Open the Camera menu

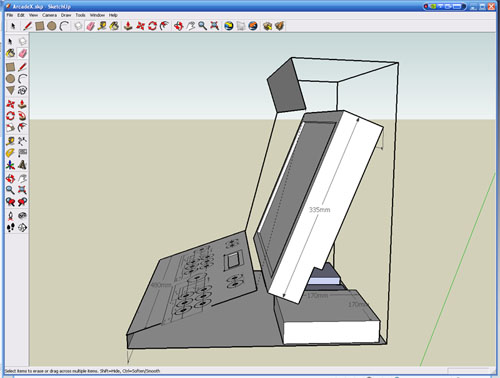click(49, 15)
